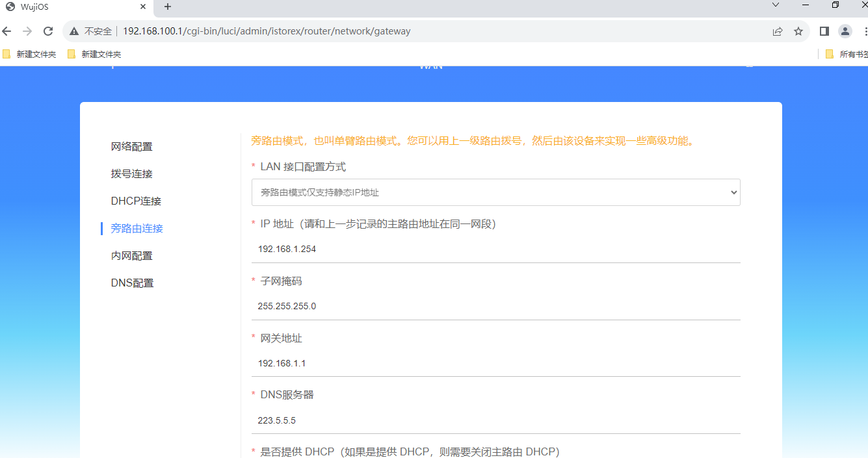
Task: Open a new browser tab
Action: coord(168,6)
